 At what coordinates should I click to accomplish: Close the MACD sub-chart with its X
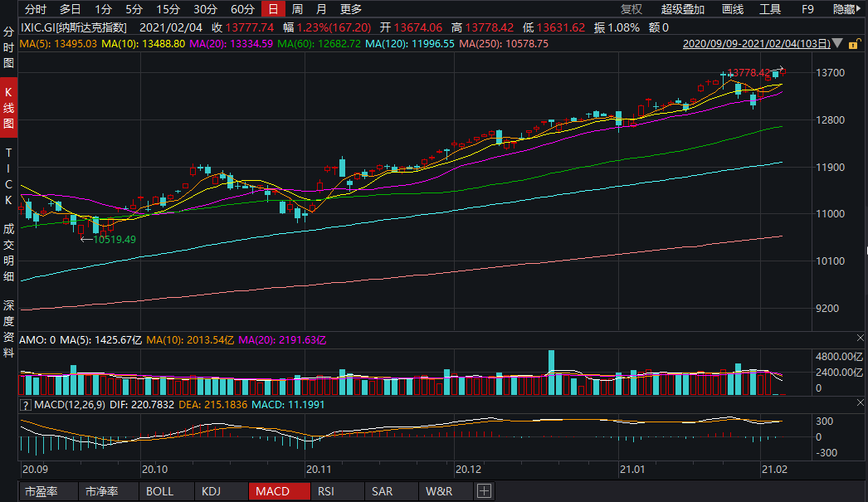click(859, 403)
